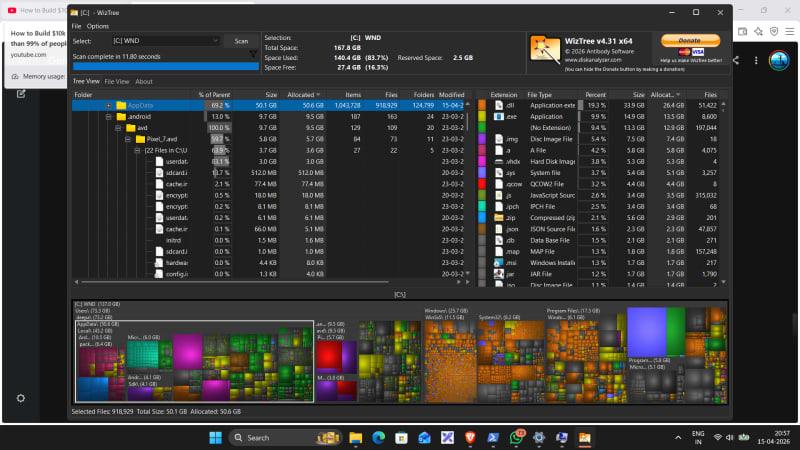The width and height of the screenshot is (800, 450).
Task: Open the File menu
Action: tap(77, 26)
